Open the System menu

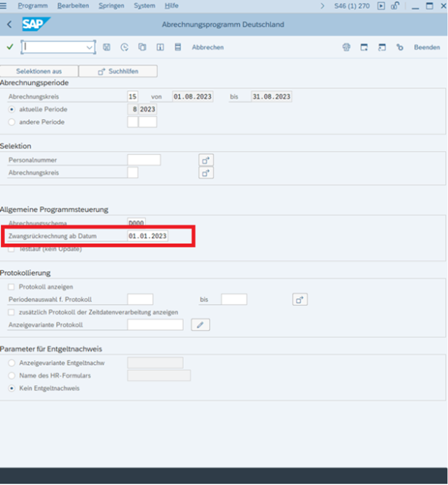click(x=144, y=6)
